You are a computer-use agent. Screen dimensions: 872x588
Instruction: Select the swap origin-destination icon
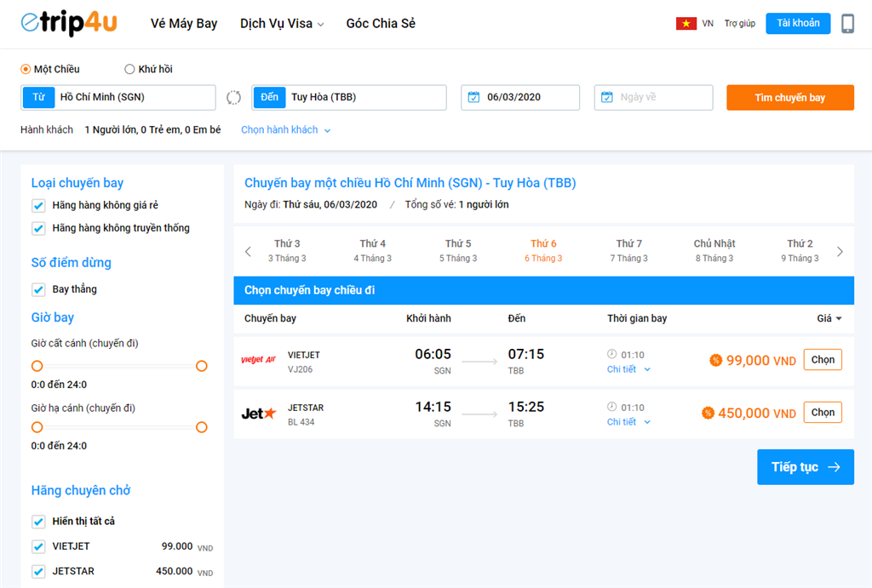tap(233, 97)
